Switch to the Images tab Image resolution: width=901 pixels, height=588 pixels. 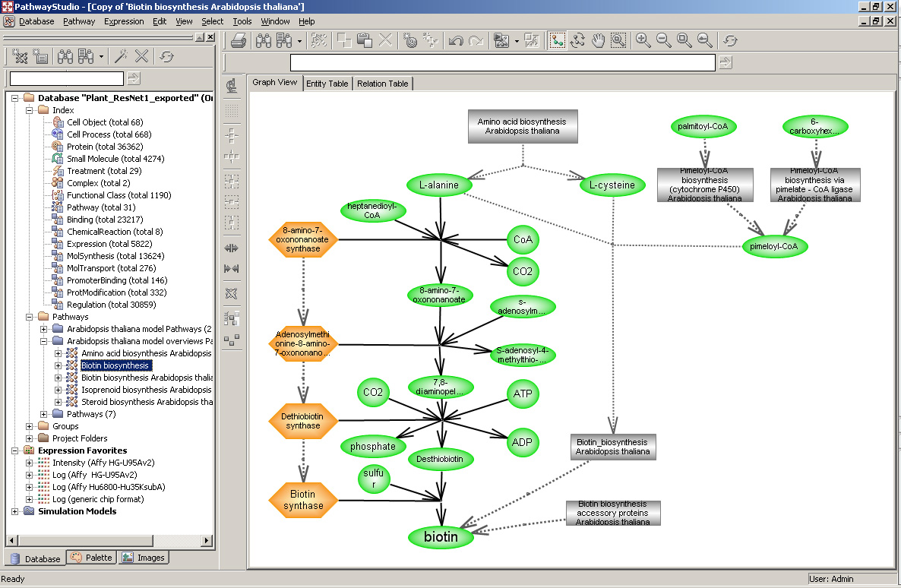[144, 558]
